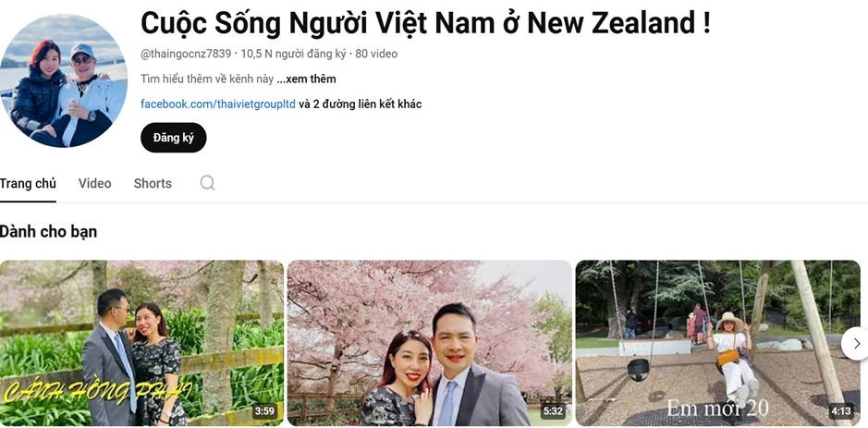Switch to the Shorts tab
The height and width of the screenshot is (428, 868).
click(153, 183)
